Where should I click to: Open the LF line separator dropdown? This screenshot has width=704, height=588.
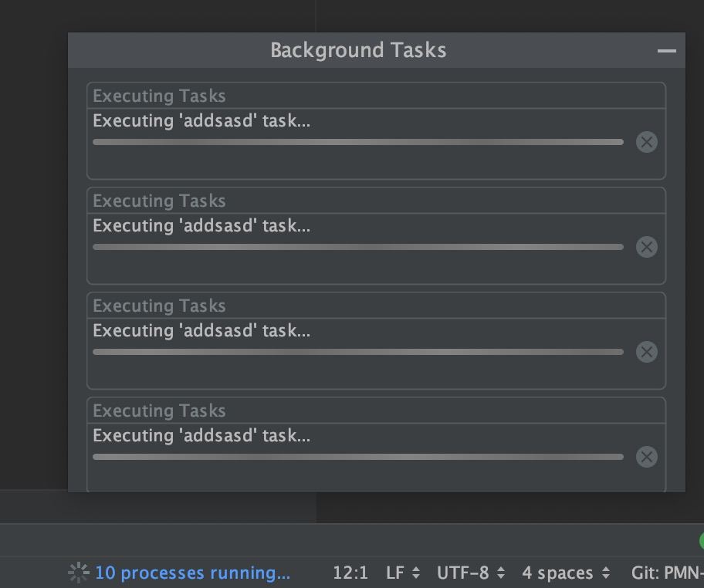click(x=403, y=573)
